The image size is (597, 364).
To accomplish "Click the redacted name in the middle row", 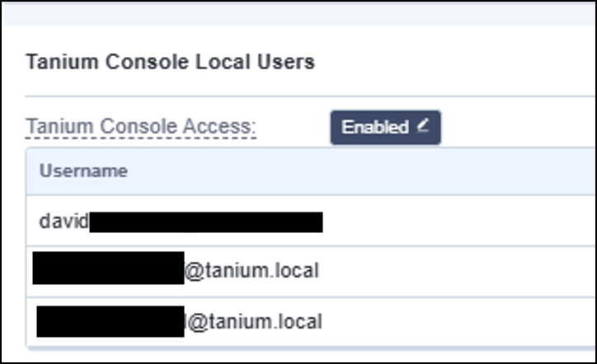I will click(108, 269).
